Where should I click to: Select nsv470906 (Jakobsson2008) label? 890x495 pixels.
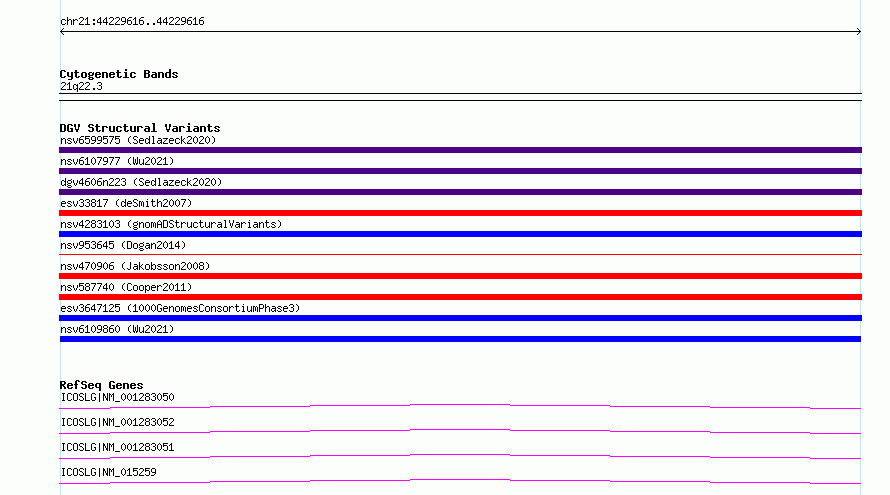(x=135, y=266)
